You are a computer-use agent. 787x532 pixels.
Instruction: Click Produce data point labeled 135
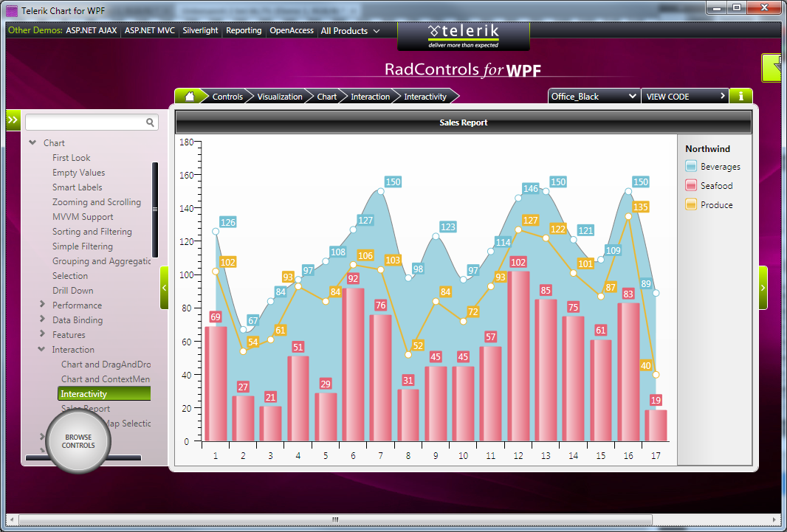[x=628, y=216]
